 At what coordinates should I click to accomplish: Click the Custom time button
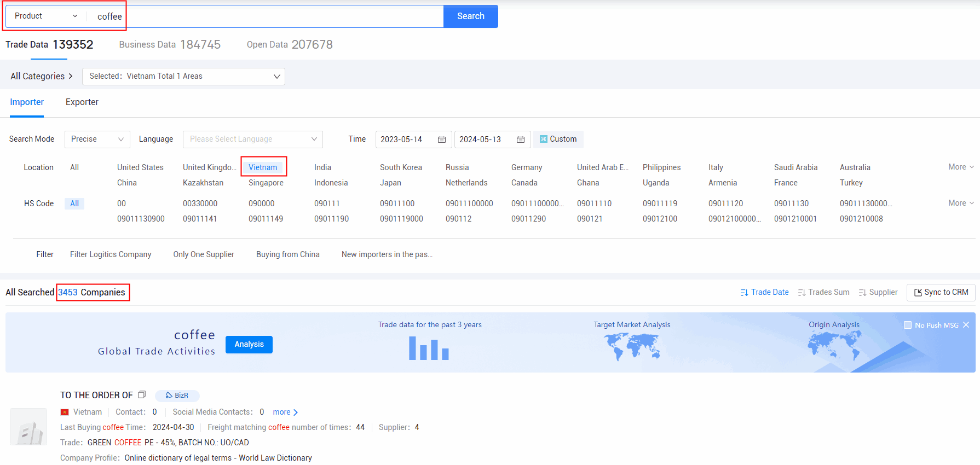[558, 139]
